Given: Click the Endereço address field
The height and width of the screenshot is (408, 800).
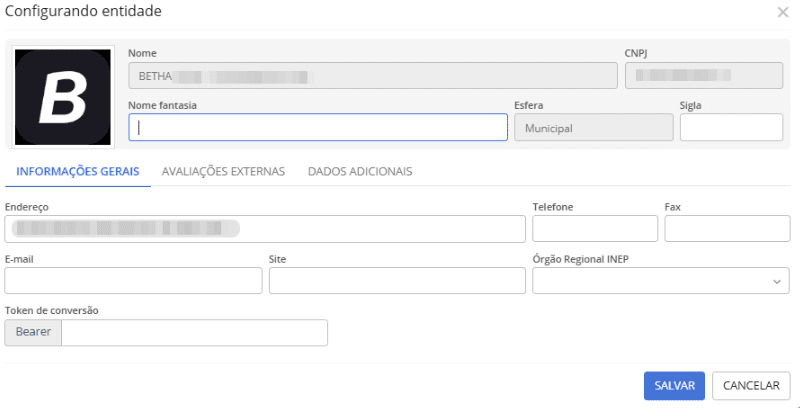Looking at the screenshot, I should pos(265,228).
